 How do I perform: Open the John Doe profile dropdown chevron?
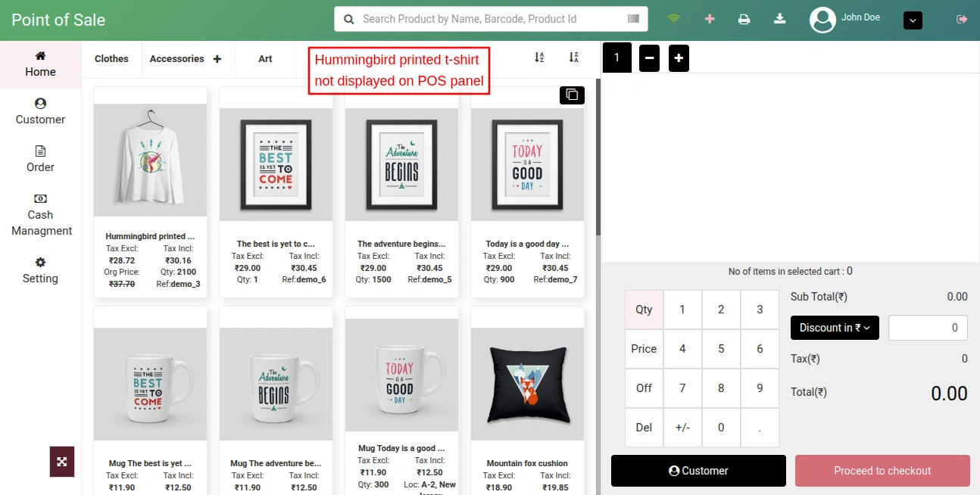coord(913,20)
